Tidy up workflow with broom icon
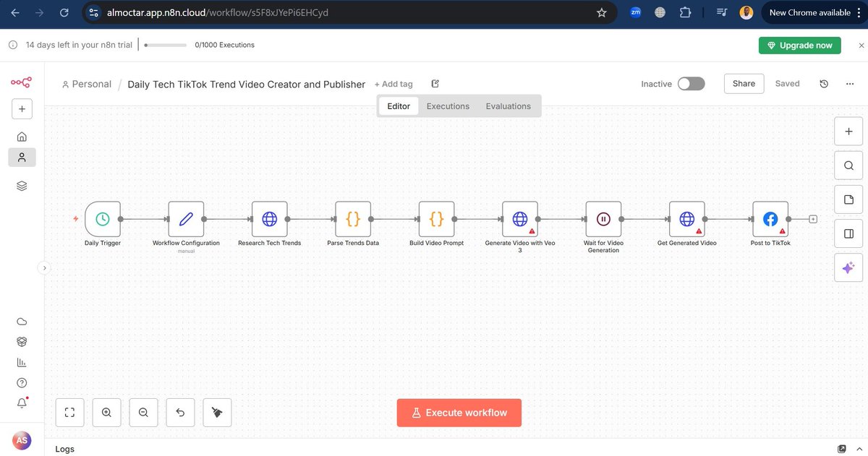868x456 pixels. (x=217, y=413)
